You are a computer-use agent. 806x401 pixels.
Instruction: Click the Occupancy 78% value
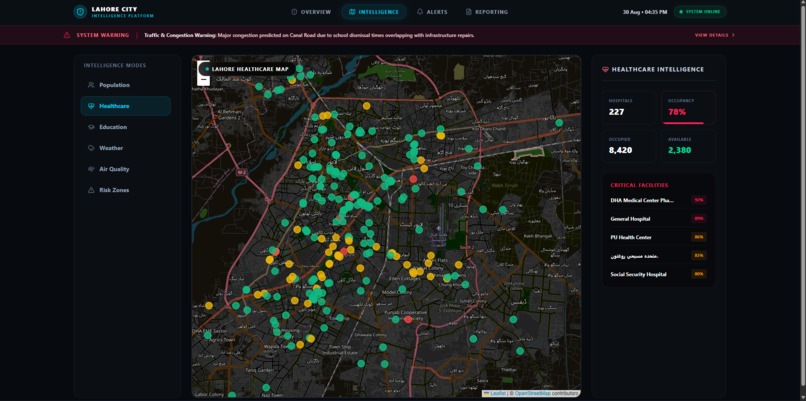point(677,112)
